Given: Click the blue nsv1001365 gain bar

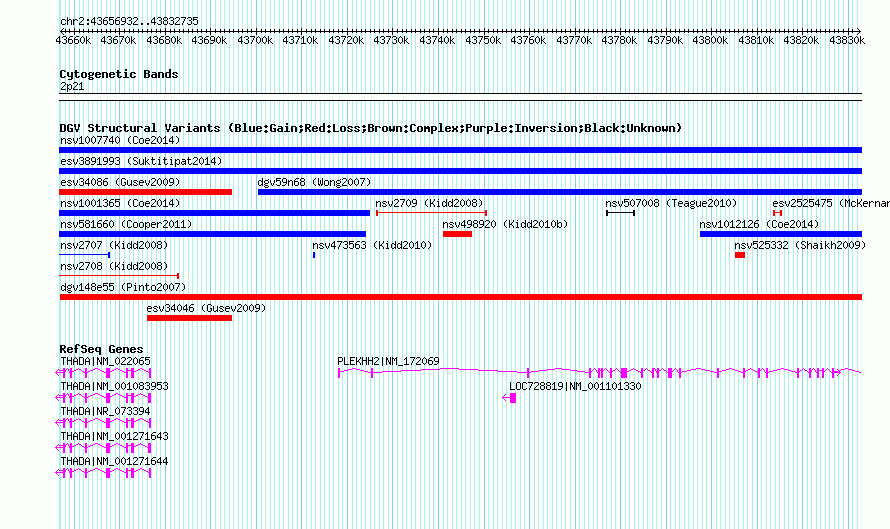Looking at the screenshot, I should point(215,213).
